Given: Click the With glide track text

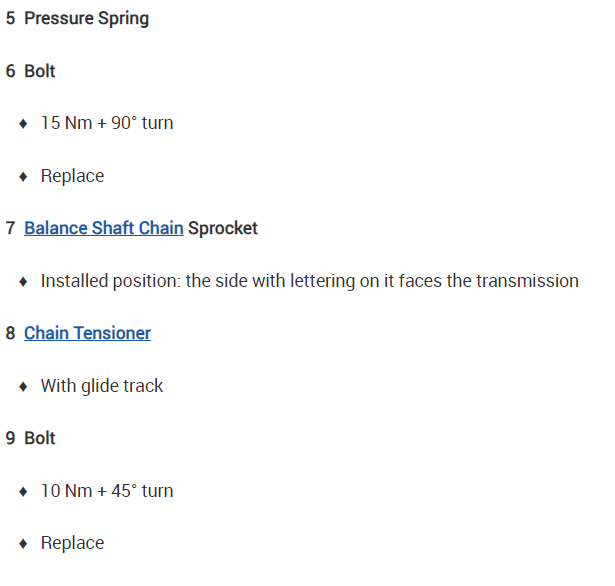Looking at the screenshot, I should pyautogui.click(x=102, y=386).
